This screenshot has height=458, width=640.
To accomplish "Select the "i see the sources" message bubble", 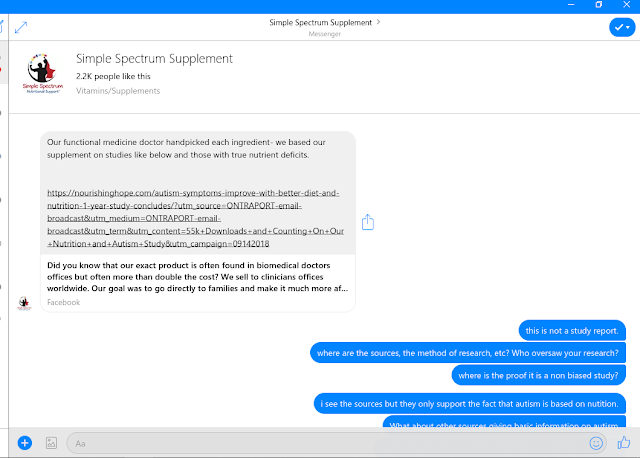I will (x=469, y=404).
